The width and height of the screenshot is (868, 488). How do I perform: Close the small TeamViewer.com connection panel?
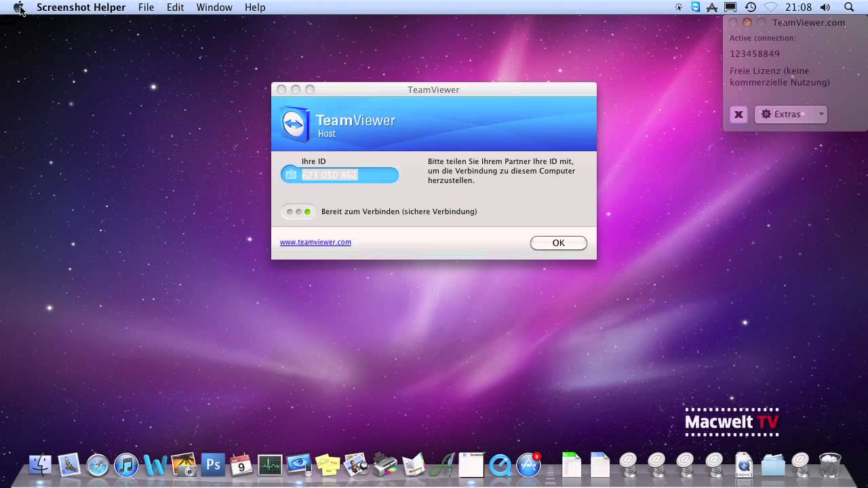click(x=733, y=22)
